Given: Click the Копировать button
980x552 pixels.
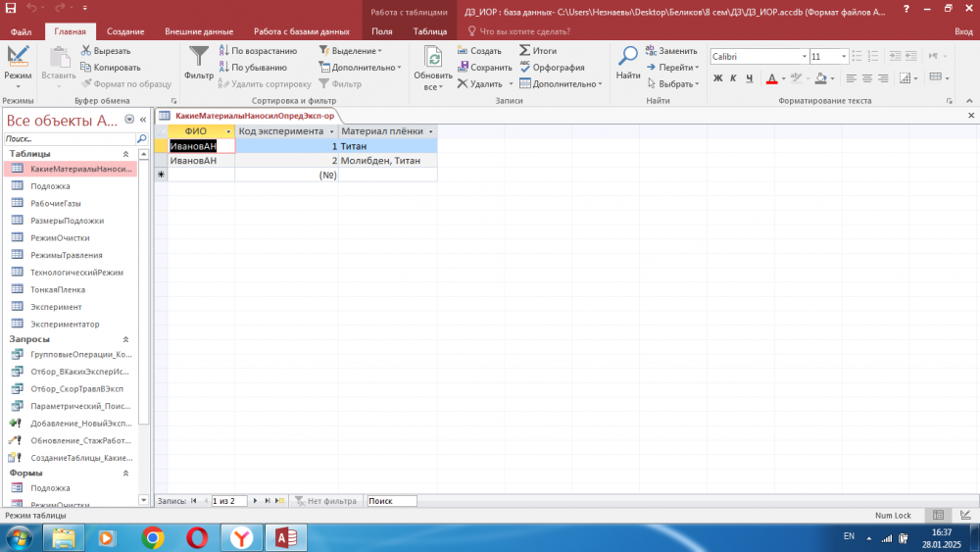Looking at the screenshot, I should tap(116, 68).
